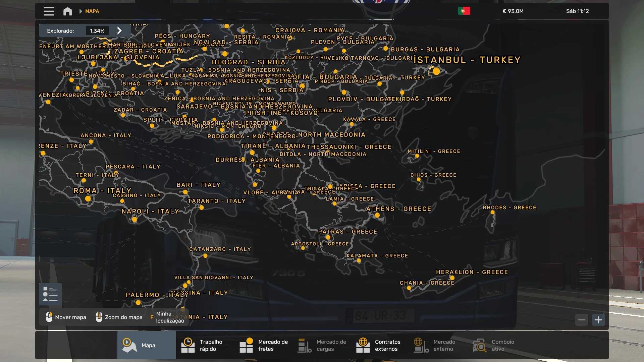Open the map legend icon

pos(50,294)
